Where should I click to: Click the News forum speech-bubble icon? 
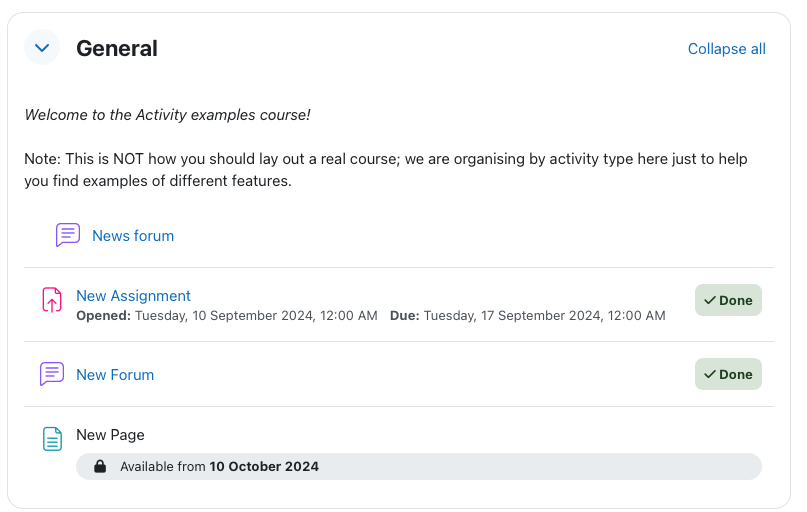tap(68, 235)
